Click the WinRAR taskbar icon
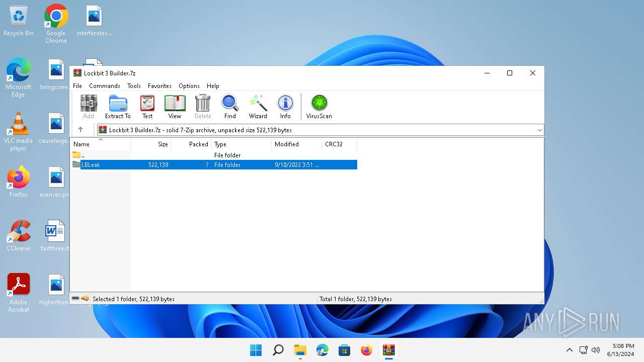The width and height of the screenshot is (644, 362). 388,350
